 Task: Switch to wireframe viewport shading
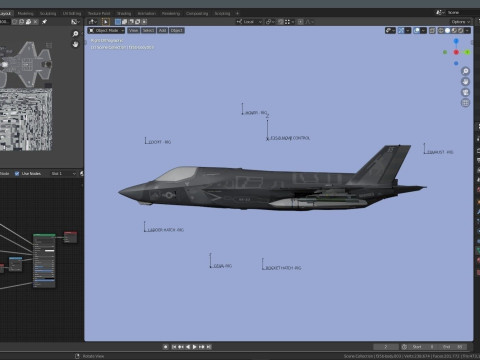click(x=441, y=30)
